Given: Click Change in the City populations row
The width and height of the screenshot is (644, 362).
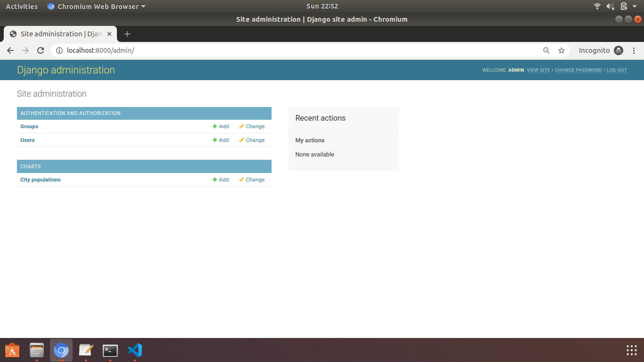Looking at the screenshot, I should pyautogui.click(x=252, y=180).
